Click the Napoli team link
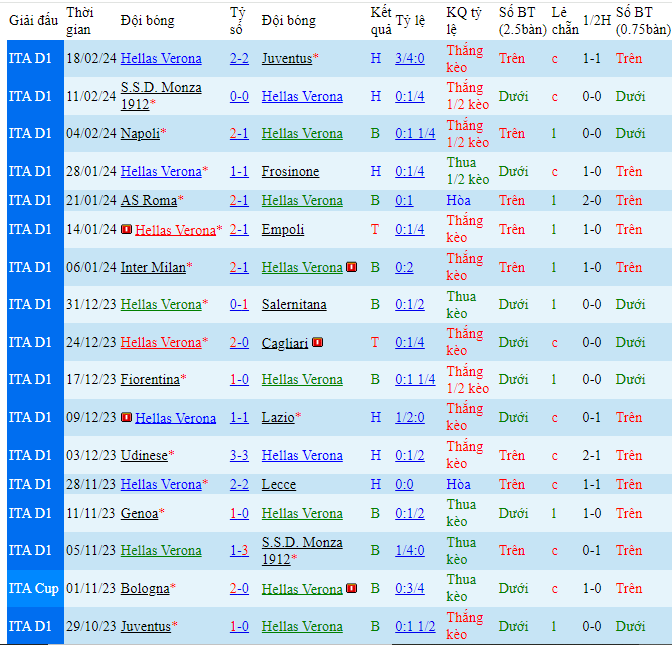Image resolution: width=672 pixels, height=645 pixels. (x=140, y=134)
